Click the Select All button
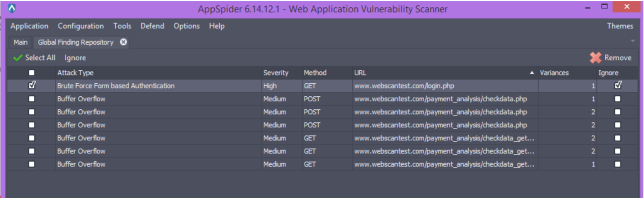 34,58
